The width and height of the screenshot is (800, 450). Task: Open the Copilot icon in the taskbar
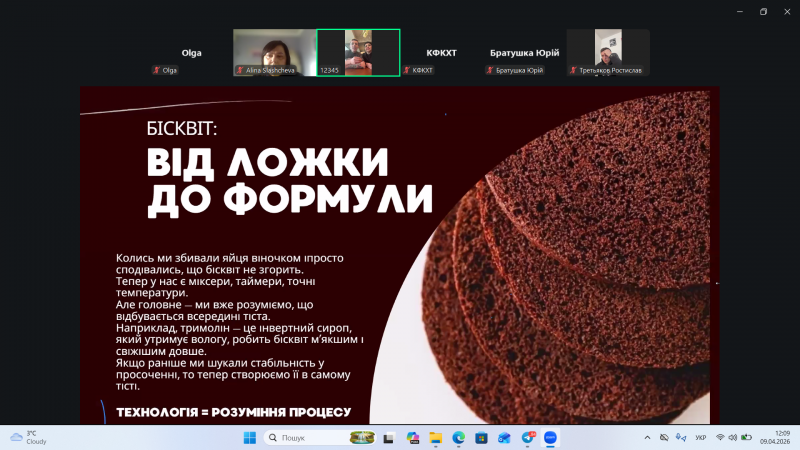(x=411, y=438)
